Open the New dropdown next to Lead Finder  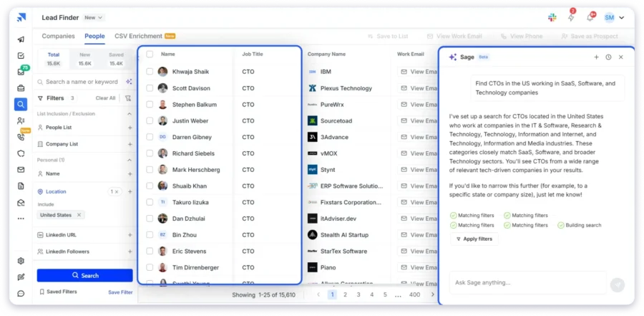click(x=94, y=18)
